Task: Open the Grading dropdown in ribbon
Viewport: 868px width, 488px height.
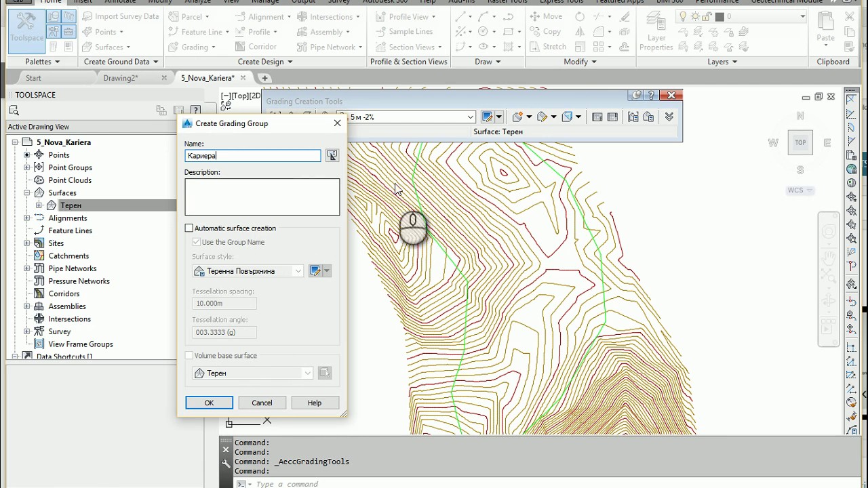Action: (x=192, y=47)
